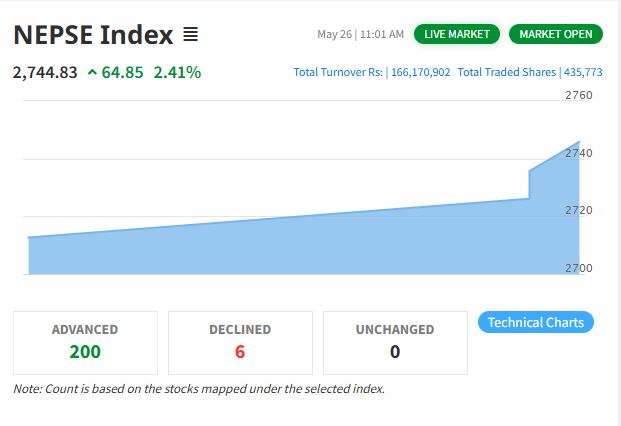Click the NEPSE Index heading
The width and height of the screenshot is (621, 426).
click(93, 34)
